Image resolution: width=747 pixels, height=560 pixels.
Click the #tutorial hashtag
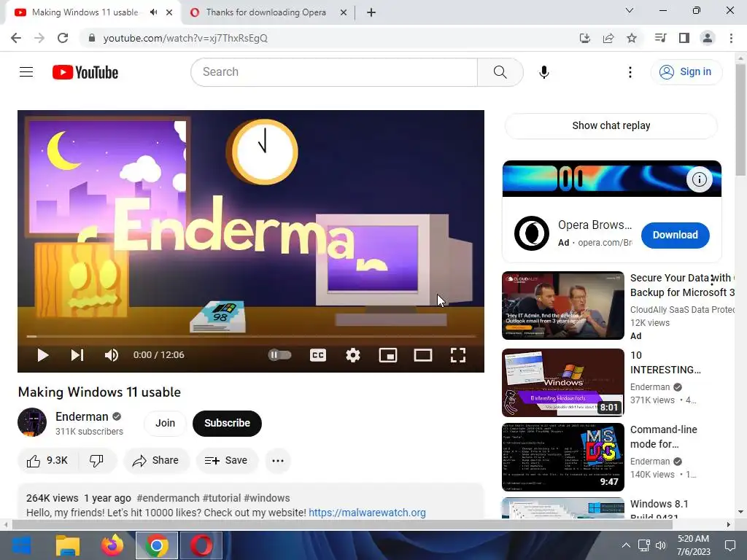(x=222, y=498)
